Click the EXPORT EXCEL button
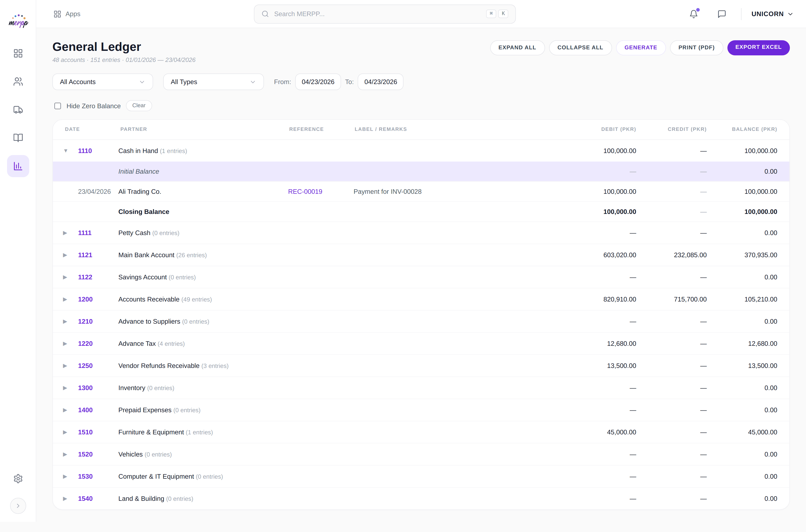This screenshot has height=532, width=806. tap(758, 48)
